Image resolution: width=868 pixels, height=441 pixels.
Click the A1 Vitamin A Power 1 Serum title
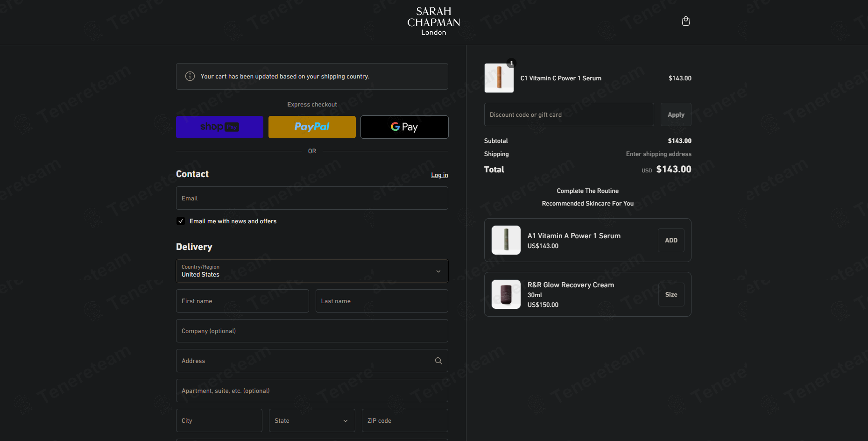point(574,236)
